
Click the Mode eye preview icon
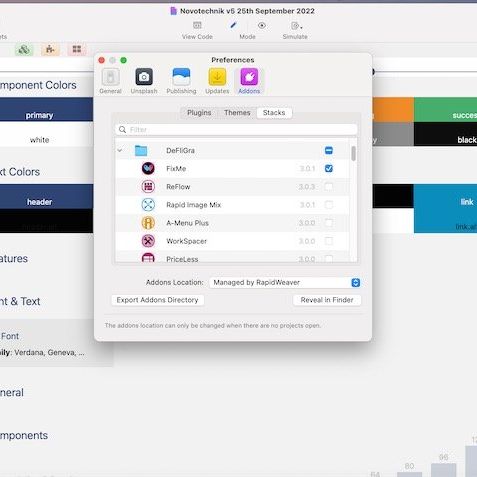tap(262, 25)
